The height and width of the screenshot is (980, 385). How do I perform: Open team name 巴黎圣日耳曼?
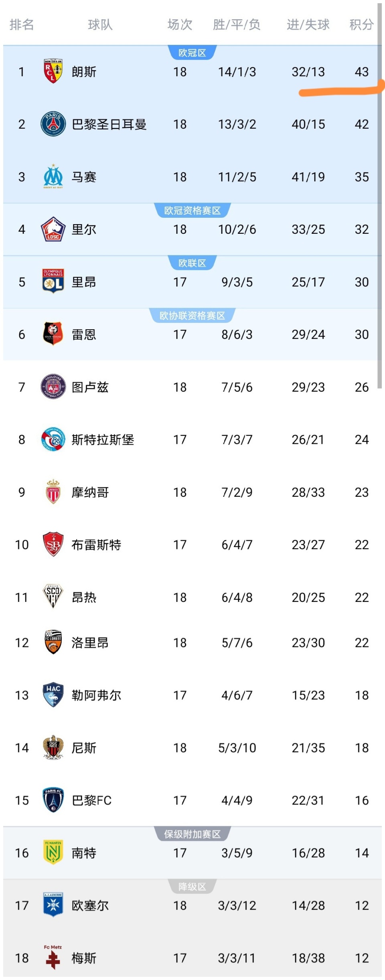pyautogui.click(x=109, y=124)
